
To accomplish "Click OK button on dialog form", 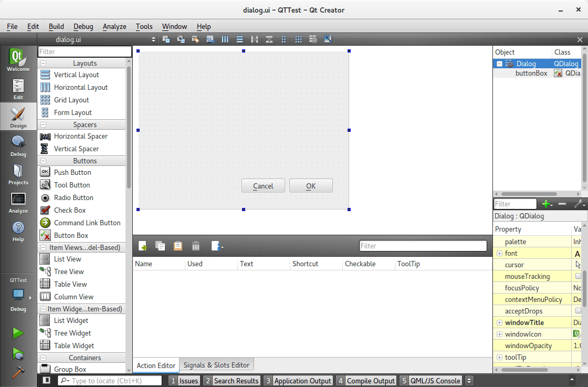I will [x=311, y=186].
